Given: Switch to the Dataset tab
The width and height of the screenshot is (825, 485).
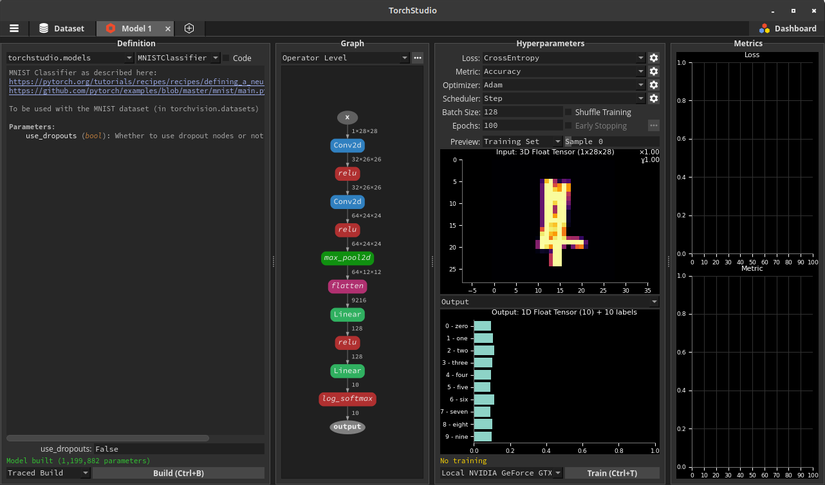Looking at the screenshot, I should point(61,29).
